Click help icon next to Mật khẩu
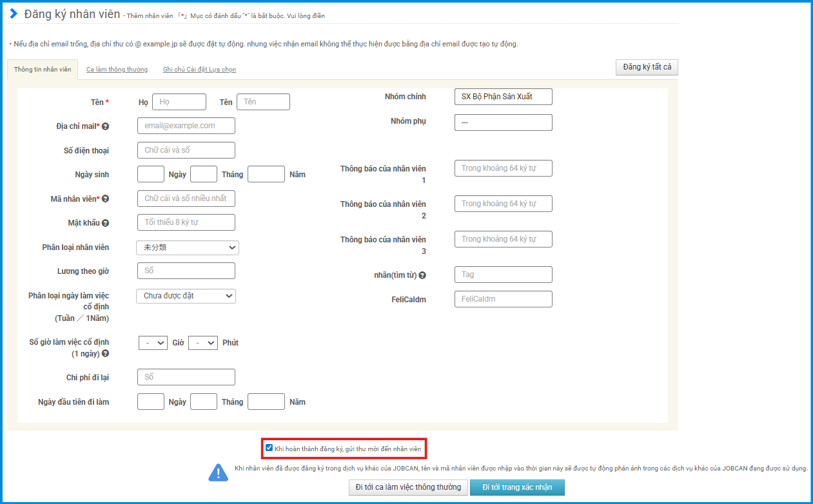 [x=105, y=223]
